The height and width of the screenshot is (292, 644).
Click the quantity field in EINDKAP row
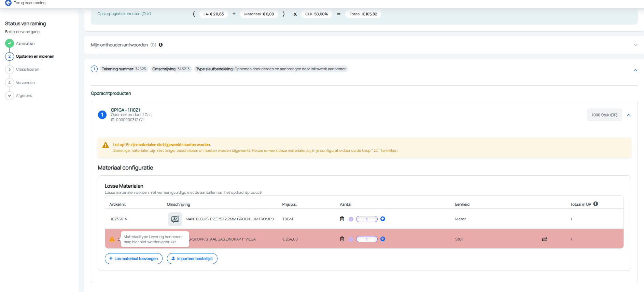click(x=367, y=239)
